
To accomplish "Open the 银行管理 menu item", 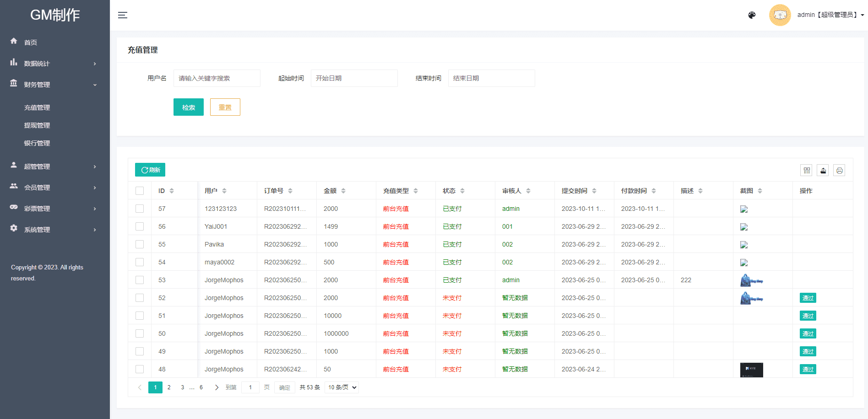I will click(37, 143).
